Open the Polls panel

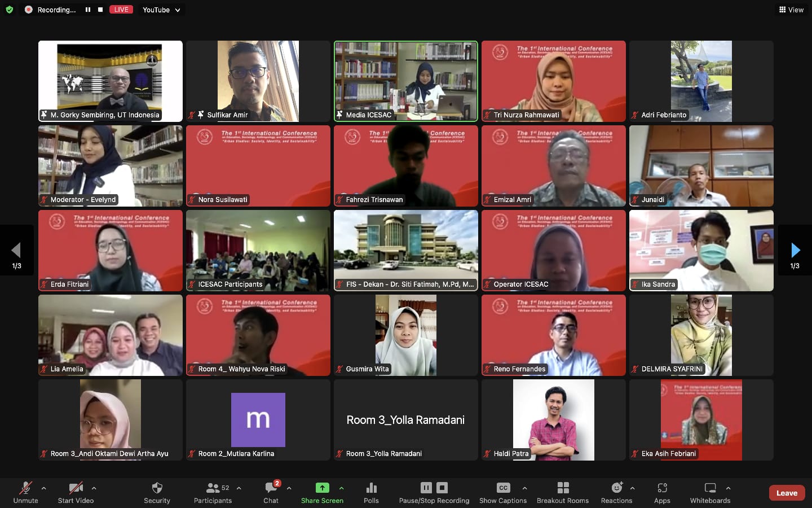(x=371, y=492)
